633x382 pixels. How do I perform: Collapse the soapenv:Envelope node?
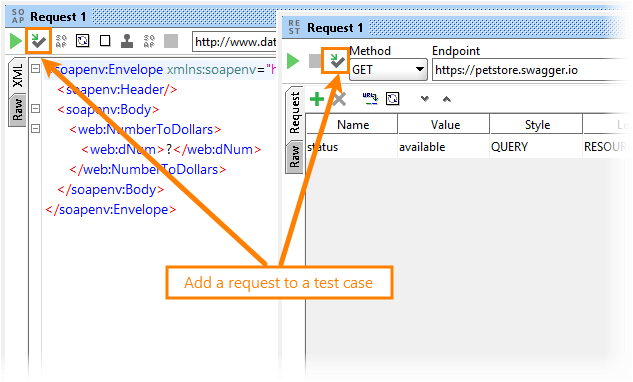point(36,69)
